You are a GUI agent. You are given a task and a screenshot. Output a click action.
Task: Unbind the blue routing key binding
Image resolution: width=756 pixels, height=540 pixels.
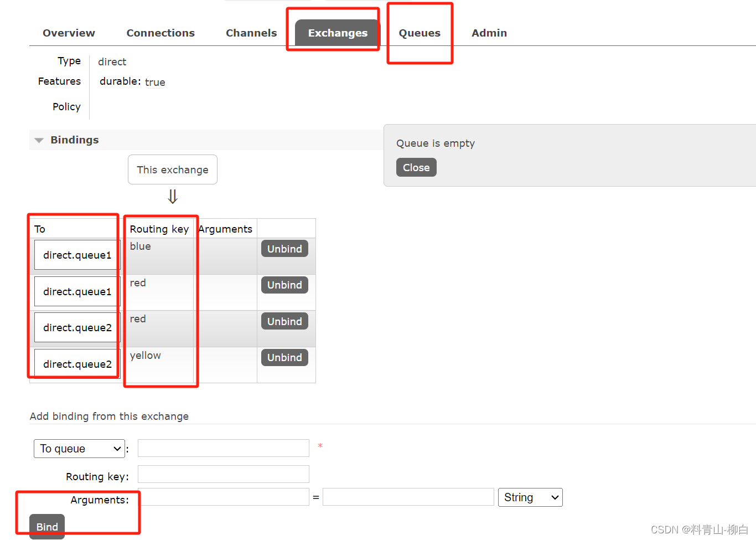coord(284,249)
